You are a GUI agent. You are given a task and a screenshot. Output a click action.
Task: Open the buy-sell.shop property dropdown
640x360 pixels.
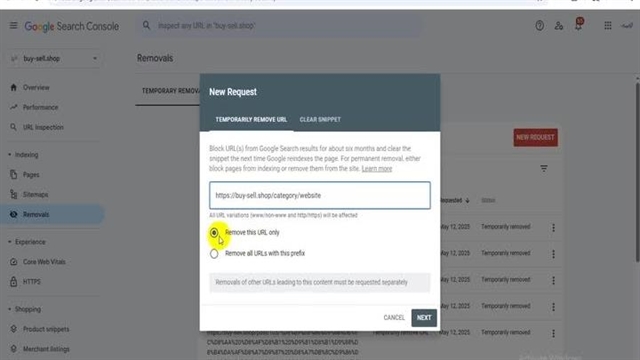[x=54, y=58]
